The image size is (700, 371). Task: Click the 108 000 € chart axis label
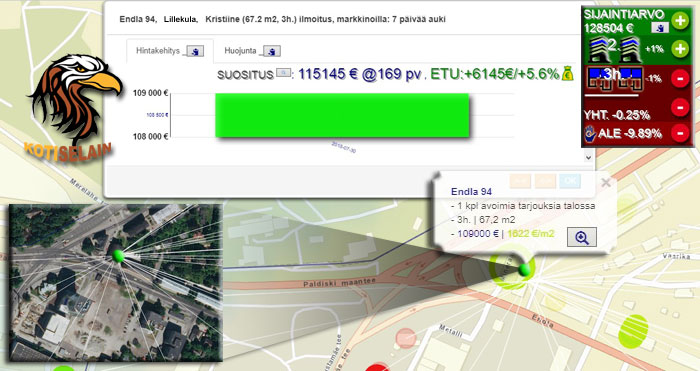(x=150, y=137)
